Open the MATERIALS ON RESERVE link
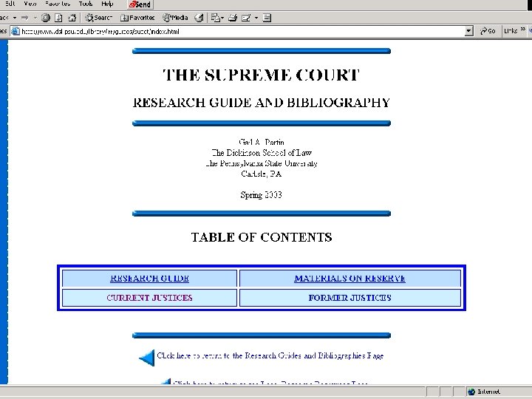This screenshot has height=399, width=532. click(349, 279)
